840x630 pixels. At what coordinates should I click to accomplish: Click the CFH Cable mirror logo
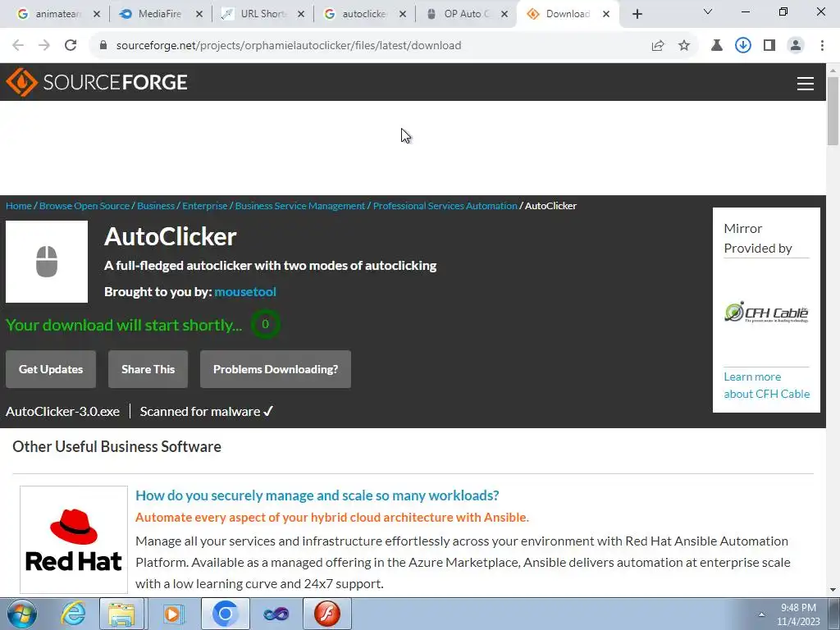pos(766,312)
